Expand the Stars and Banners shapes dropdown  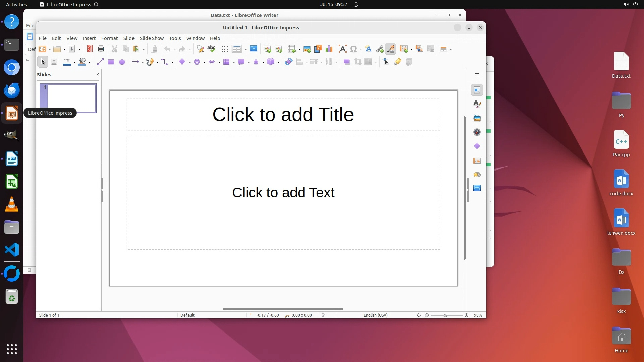pyautogui.click(x=263, y=62)
